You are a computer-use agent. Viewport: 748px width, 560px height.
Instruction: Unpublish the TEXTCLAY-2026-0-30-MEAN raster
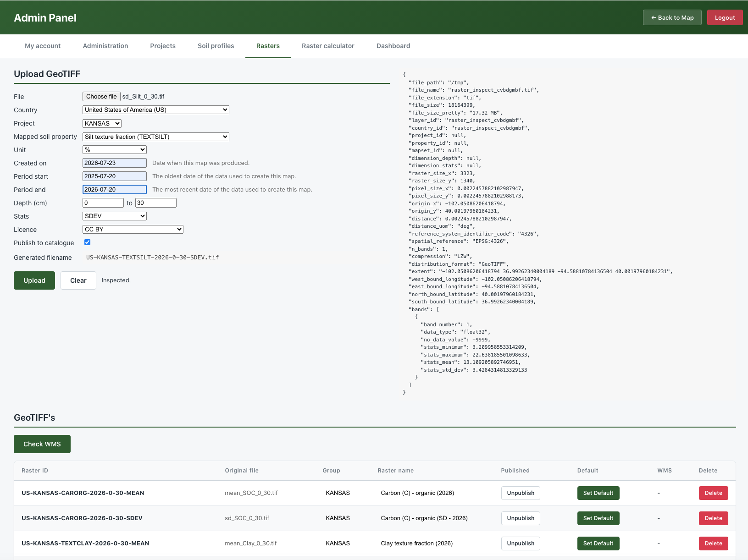521,544
